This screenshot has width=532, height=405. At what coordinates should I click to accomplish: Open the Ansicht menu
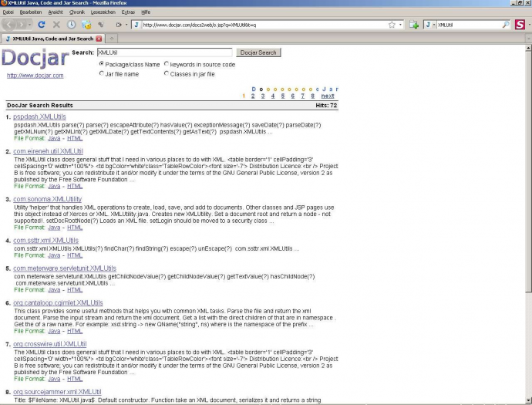point(56,12)
